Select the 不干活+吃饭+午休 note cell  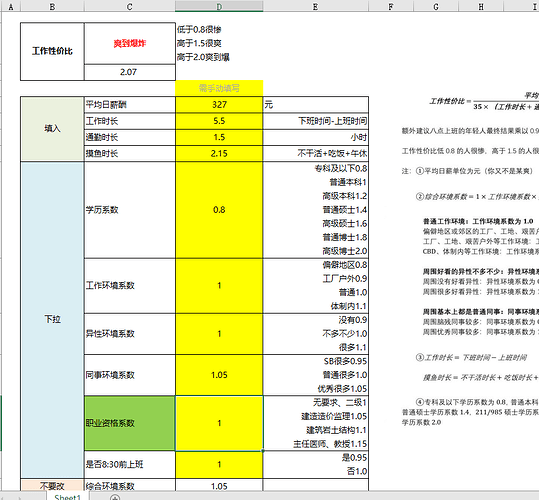(x=316, y=153)
